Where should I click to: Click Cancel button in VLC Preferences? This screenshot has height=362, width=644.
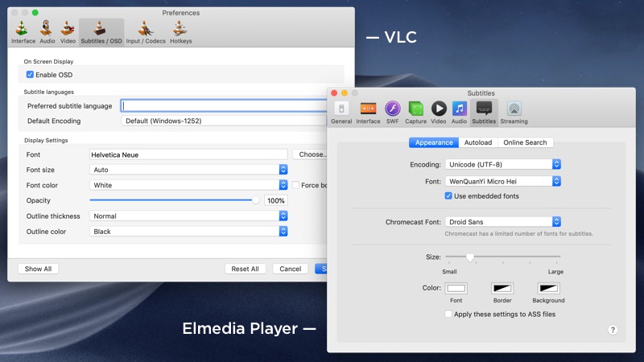tap(291, 269)
